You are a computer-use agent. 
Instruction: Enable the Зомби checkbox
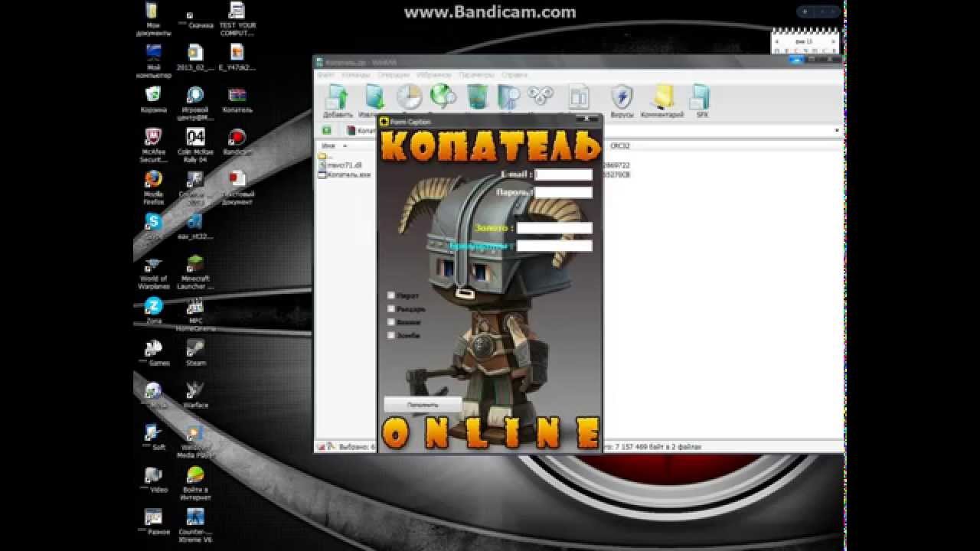pos(391,335)
